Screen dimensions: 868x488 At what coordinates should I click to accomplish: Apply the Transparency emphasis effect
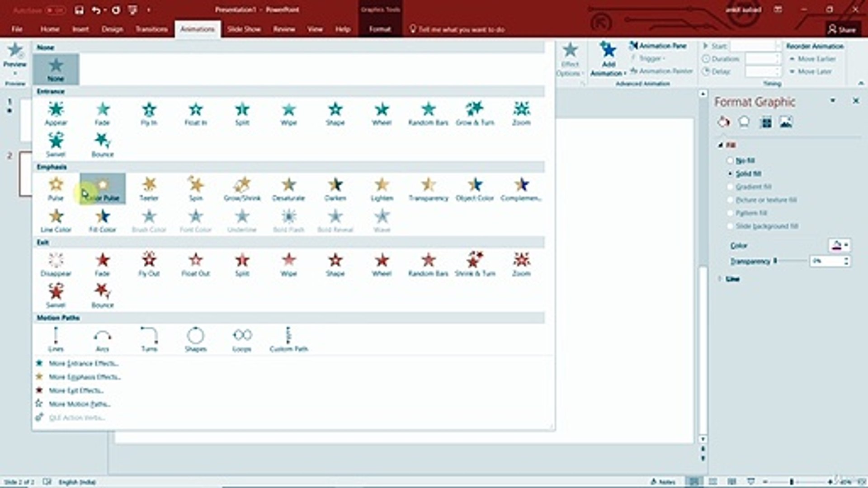point(428,189)
